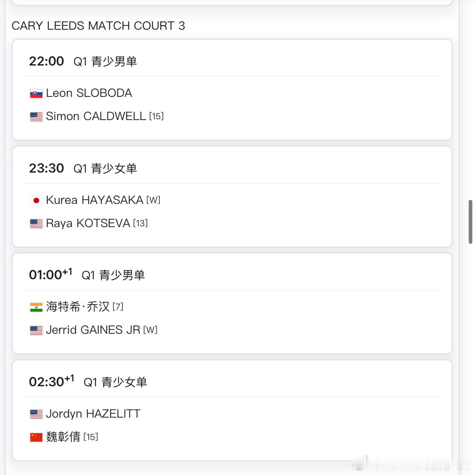Open the 23:30 Q1 青少女单 match header

click(x=83, y=168)
